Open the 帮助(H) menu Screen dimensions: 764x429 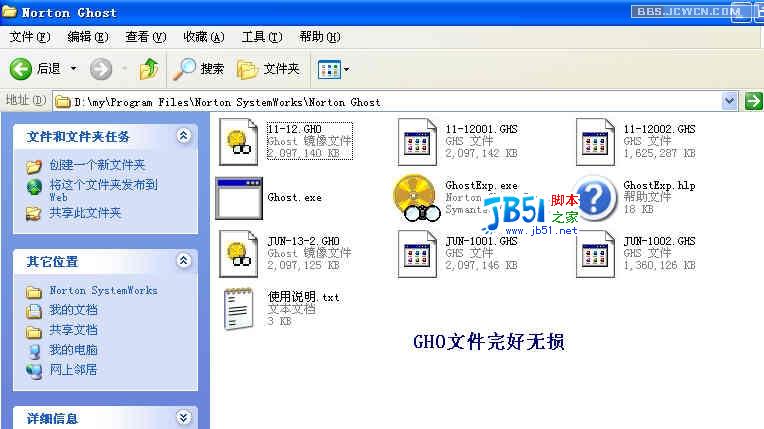point(320,37)
